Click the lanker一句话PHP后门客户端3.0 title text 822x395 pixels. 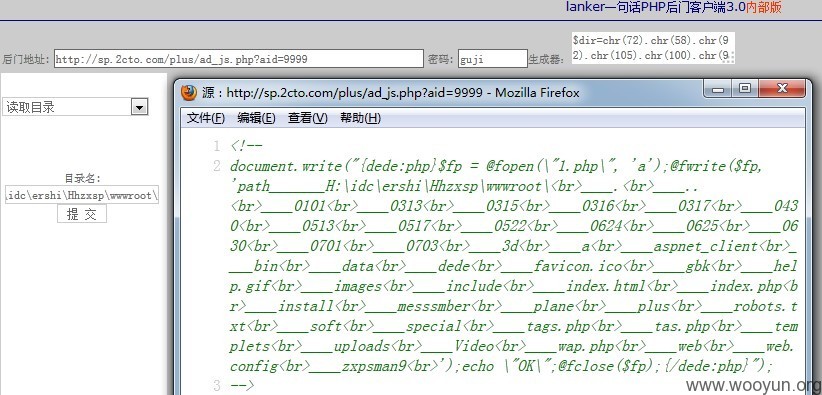tap(673, 7)
